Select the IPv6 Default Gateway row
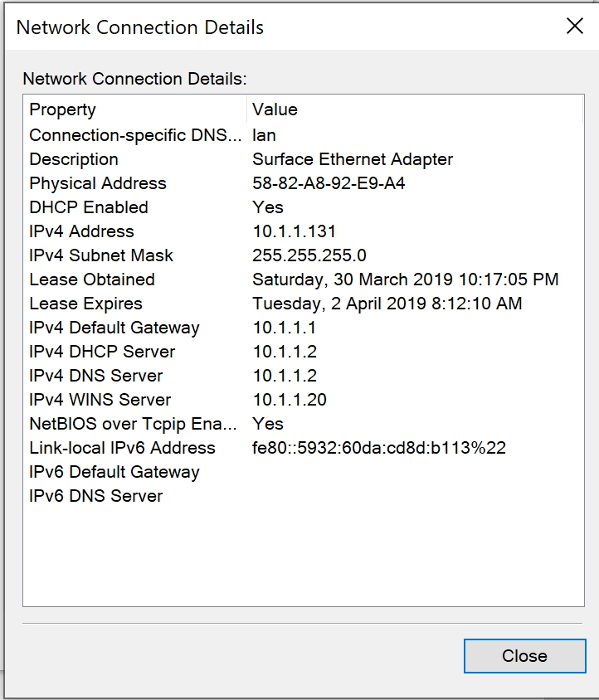 (x=114, y=472)
